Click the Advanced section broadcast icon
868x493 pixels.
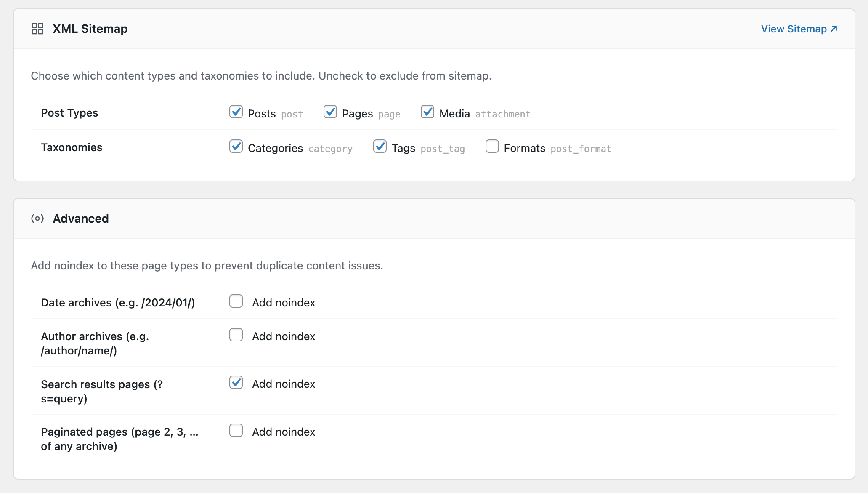click(37, 219)
